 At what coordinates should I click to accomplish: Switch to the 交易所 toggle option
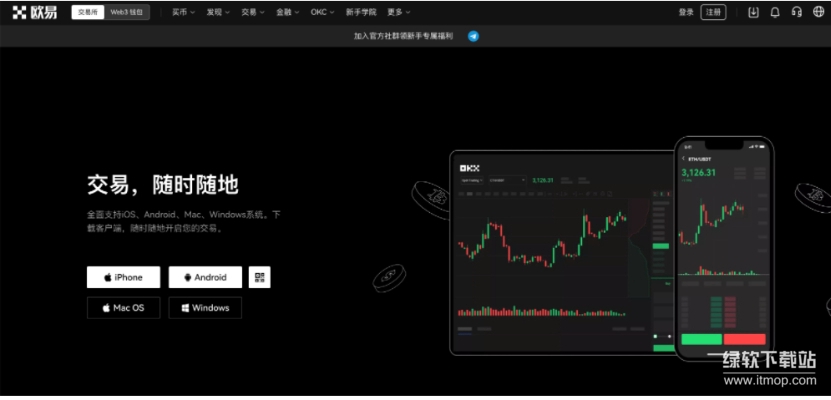click(89, 12)
